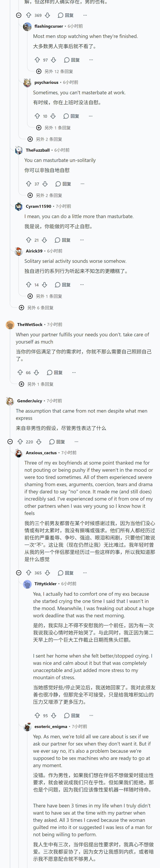Screen dimensions: 160x868
Task: Open more options on Tittytickler's comment
Action: (91, 715)
